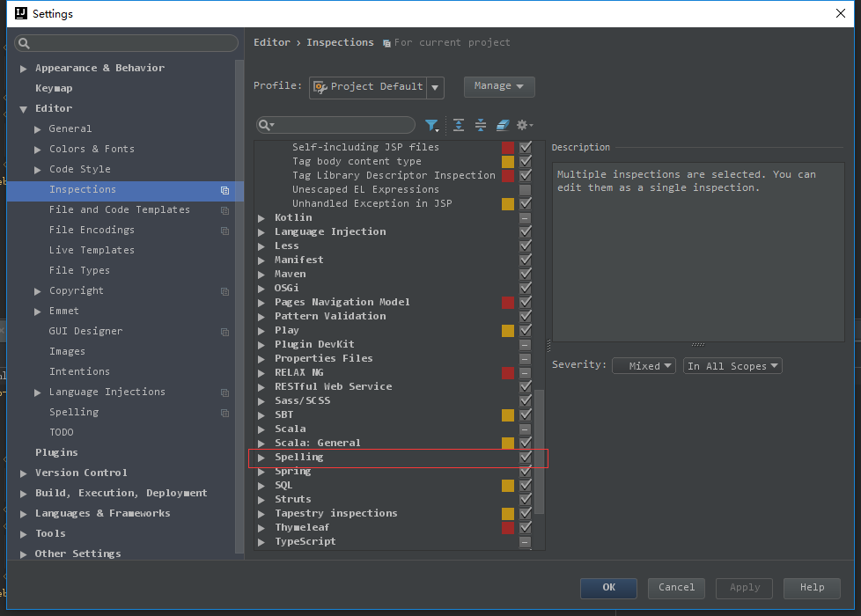The width and height of the screenshot is (861, 616).
Task: Apply the current settings changes
Action: [x=743, y=588]
